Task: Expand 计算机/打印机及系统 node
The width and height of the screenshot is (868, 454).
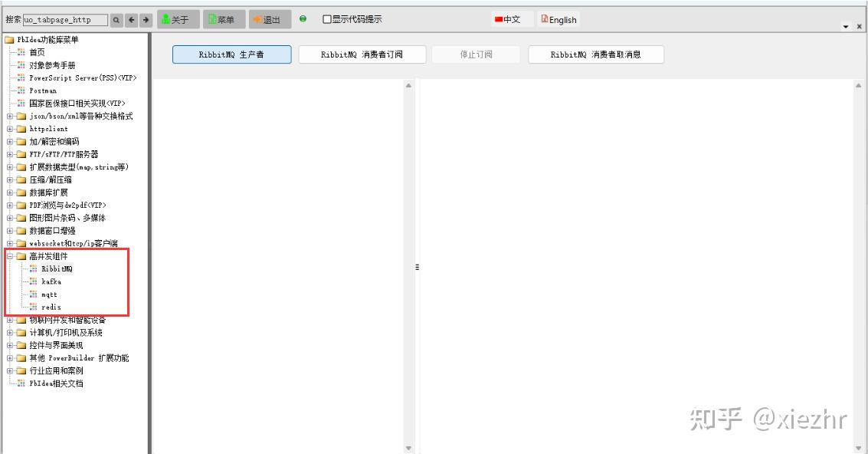Action: click(x=9, y=333)
